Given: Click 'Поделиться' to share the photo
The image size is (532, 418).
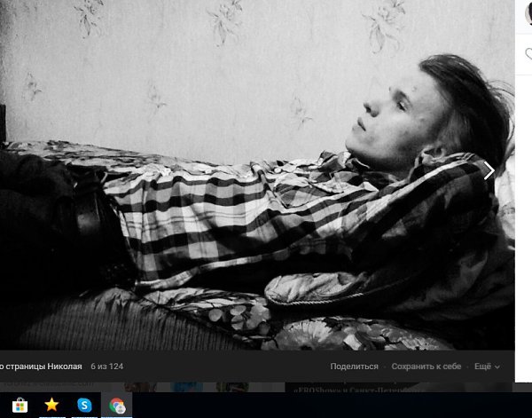Looking at the screenshot, I should pyautogui.click(x=354, y=367).
